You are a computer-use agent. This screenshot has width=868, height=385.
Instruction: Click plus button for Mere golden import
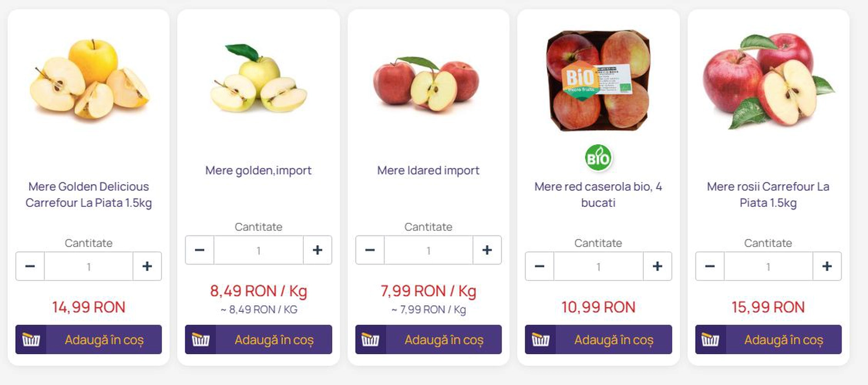[318, 250]
